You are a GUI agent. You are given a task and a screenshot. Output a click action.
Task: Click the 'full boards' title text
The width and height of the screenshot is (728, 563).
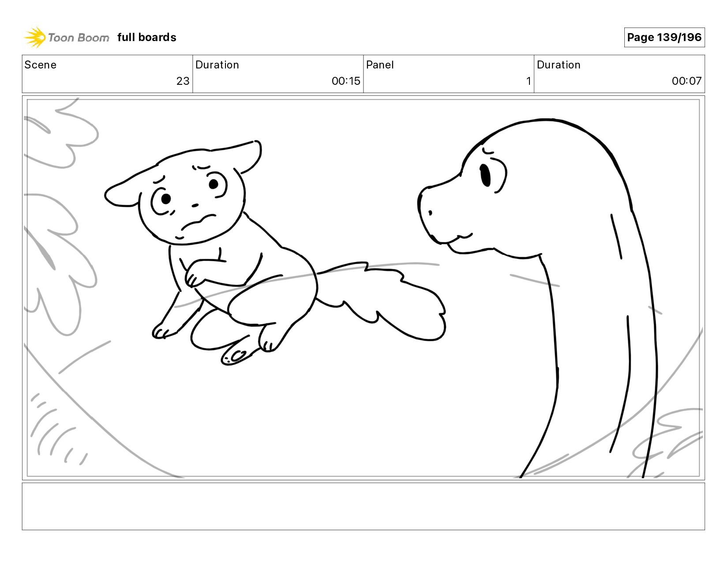pyautogui.click(x=147, y=38)
